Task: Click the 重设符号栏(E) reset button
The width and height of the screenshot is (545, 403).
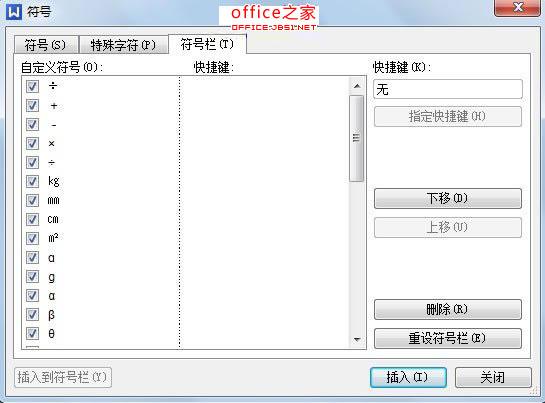Action: [x=448, y=338]
